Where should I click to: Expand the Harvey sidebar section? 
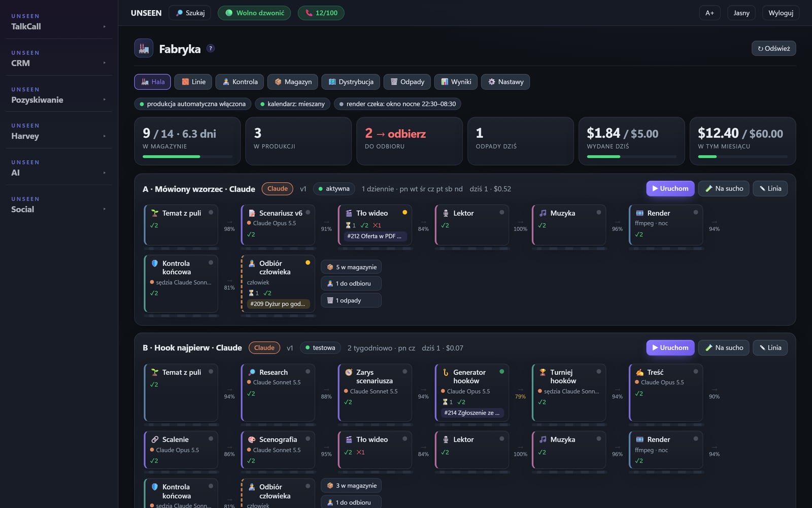tap(59, 132)
